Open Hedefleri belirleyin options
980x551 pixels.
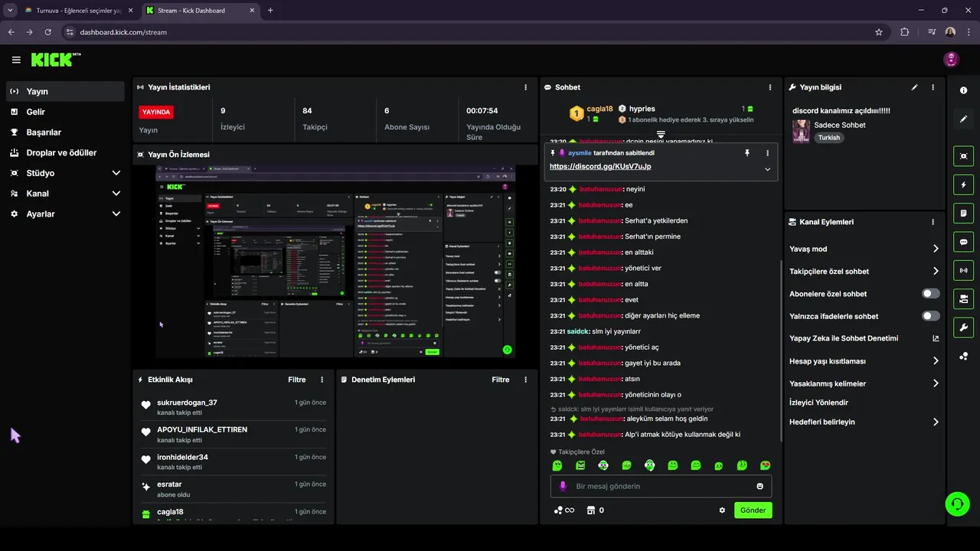(864, 422)
